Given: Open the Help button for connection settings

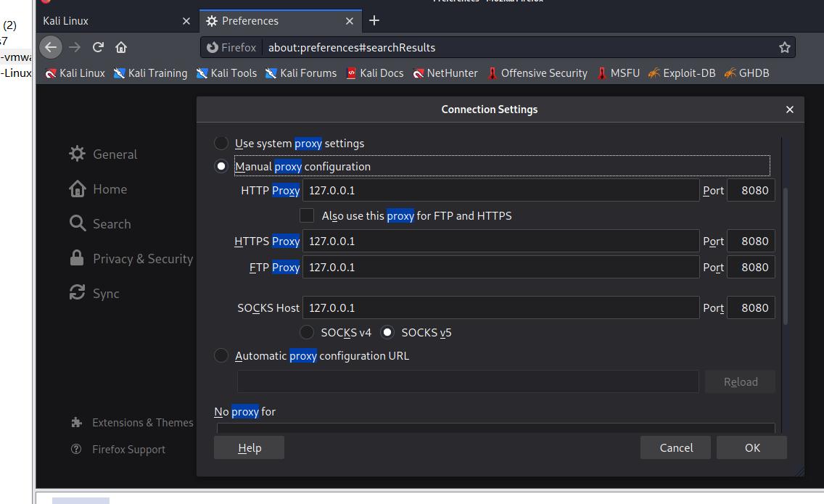Looking at the screenshot, I should (x=249, y=447).
